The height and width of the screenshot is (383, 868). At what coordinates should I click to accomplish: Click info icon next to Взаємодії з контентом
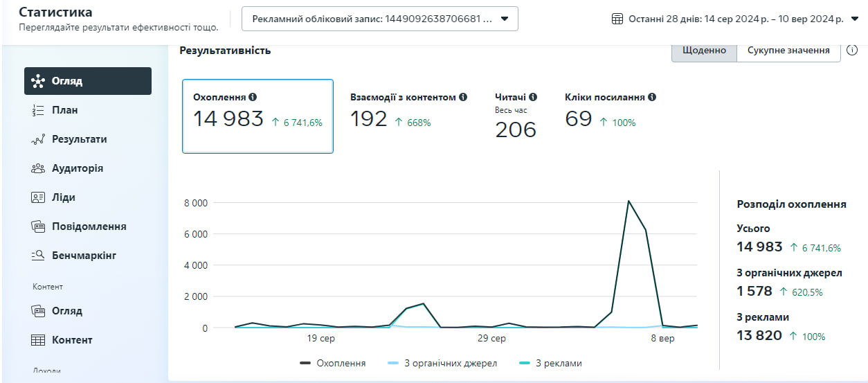[x=463, y=98]
